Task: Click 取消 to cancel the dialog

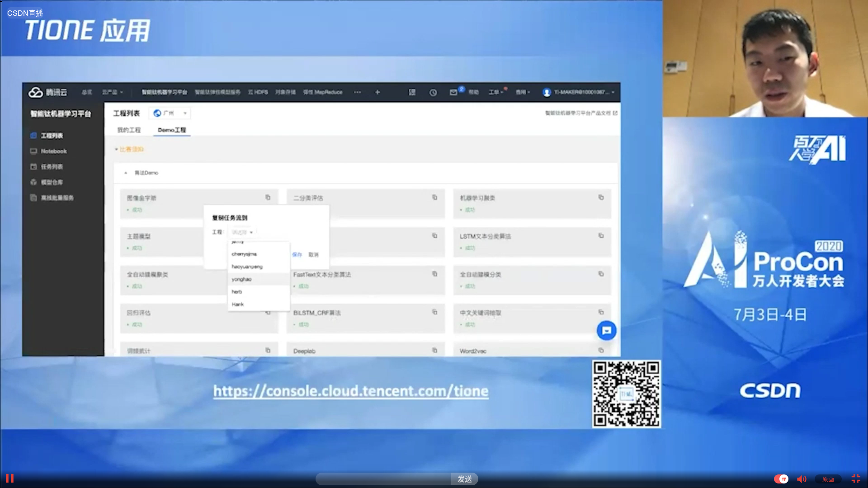Action: click(313, 255)
